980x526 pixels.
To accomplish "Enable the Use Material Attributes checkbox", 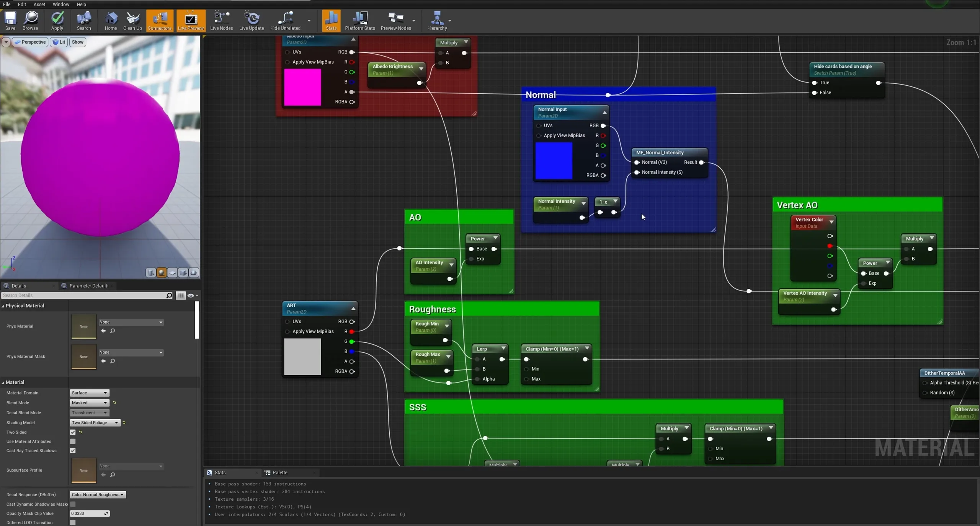I will [x=73, y=441].
